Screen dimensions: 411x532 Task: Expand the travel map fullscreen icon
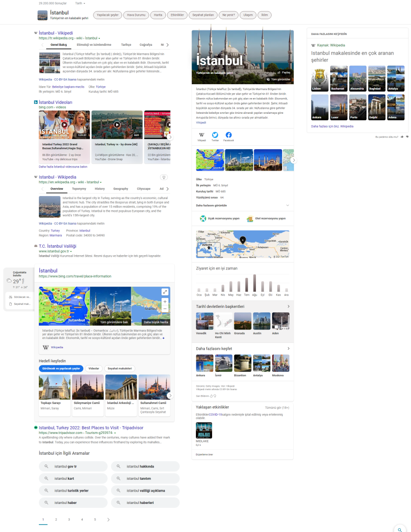click(x=165, y=292)
